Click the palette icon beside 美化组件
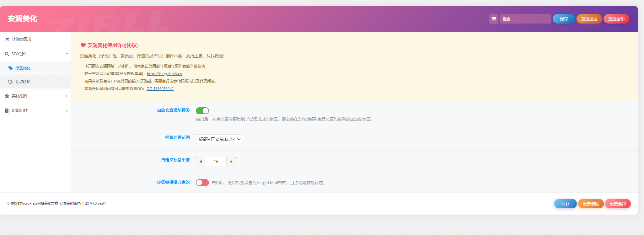This screenshot has width=644, height=235. [x=7, y=96]
